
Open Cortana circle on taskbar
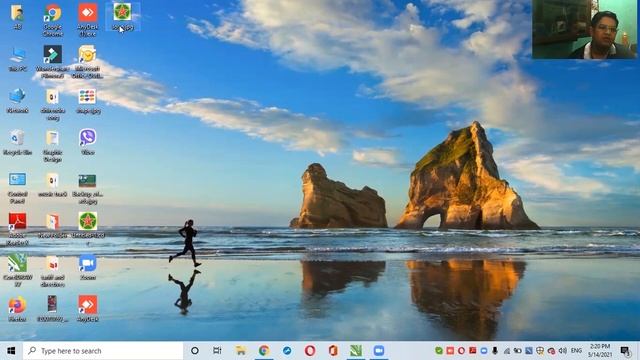[195, 351]
